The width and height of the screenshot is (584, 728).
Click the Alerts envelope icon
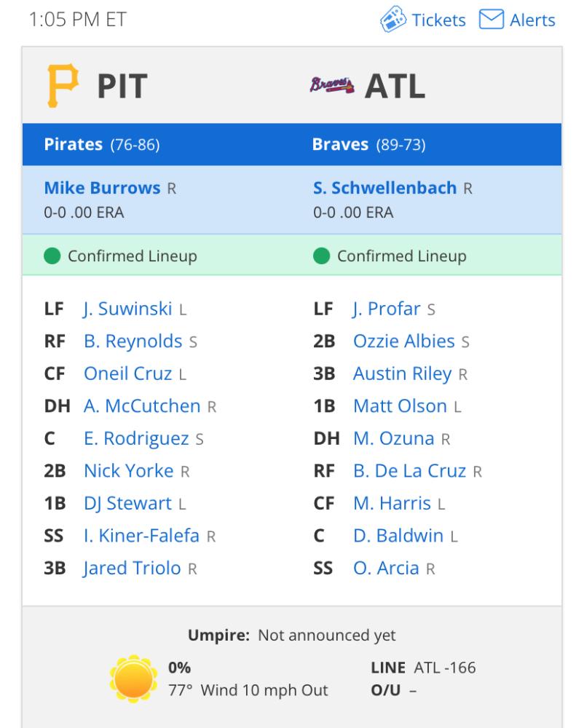click(491, 20)
